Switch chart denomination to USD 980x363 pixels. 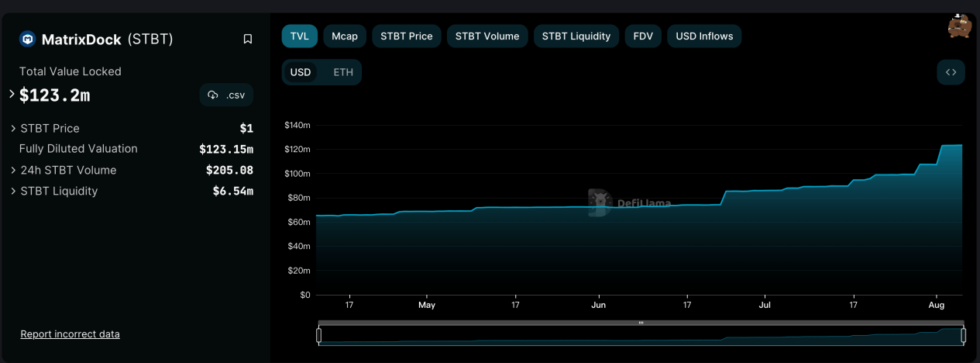click(301, 72)
